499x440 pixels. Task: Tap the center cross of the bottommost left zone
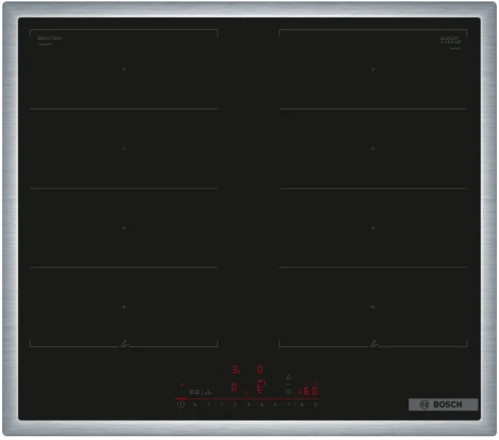124,307
